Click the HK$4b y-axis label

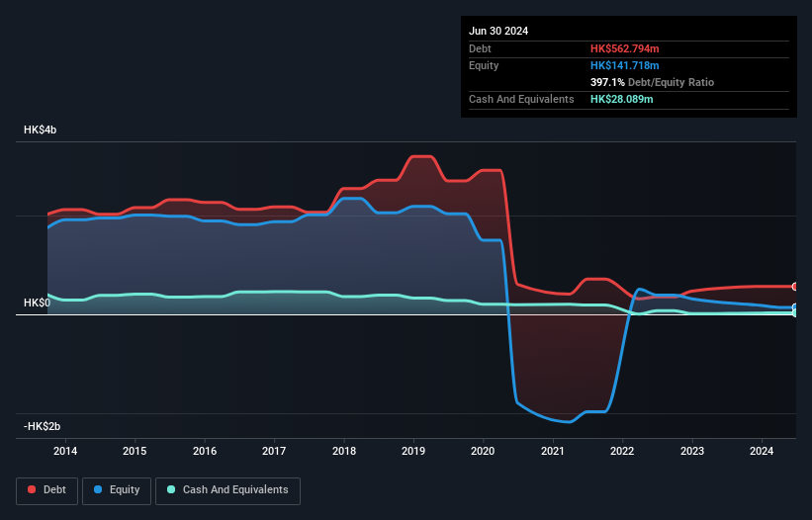[x=40, y=130]
